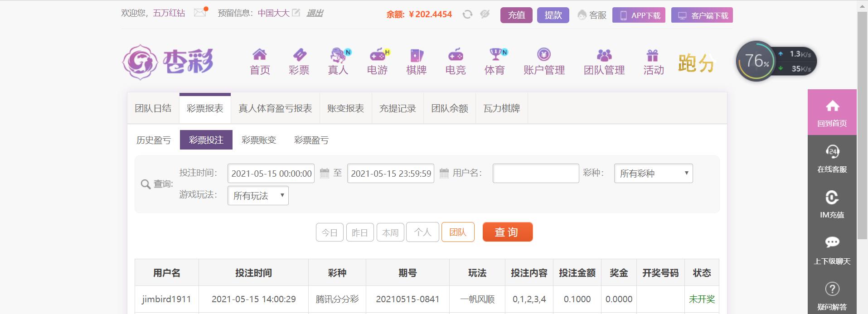Click the page vertical scrollbar thumb
The image size is (868, 314).
pos(862,125)
